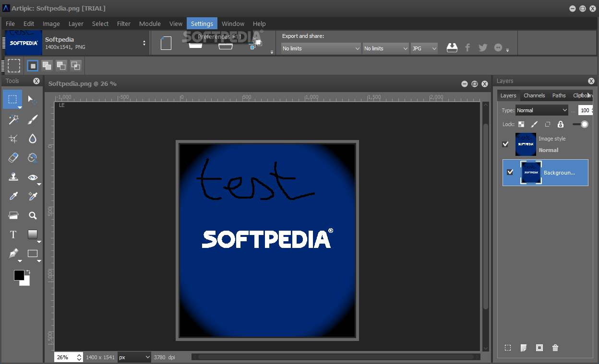Screen dimensions: 599x364
Task: Choose the Add to Selection mode icon
Action: click(x=47, y=65)
